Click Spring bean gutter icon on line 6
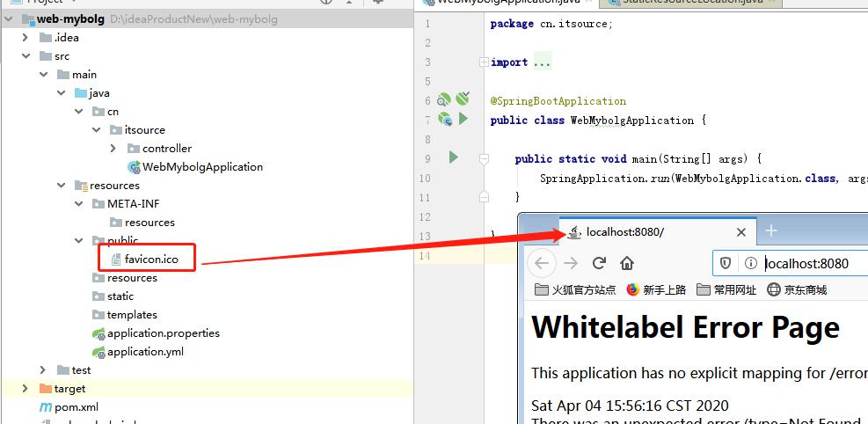This screenshot has width=868, height=424. [444, 99]
